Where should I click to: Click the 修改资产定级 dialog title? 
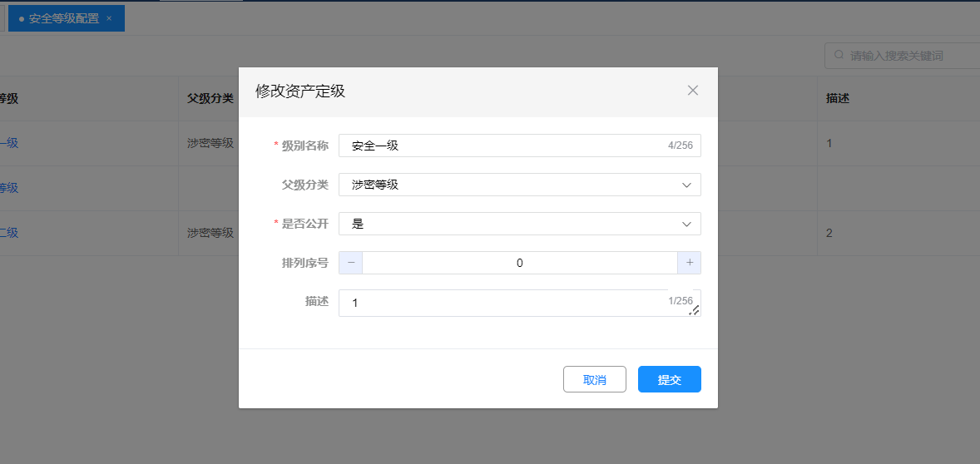[300, 91]
